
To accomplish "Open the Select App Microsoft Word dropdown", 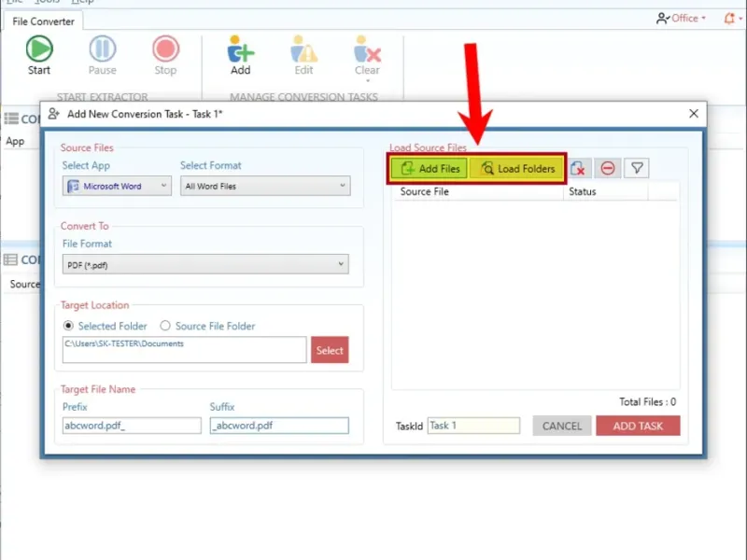I will click(x=117, y=186).
